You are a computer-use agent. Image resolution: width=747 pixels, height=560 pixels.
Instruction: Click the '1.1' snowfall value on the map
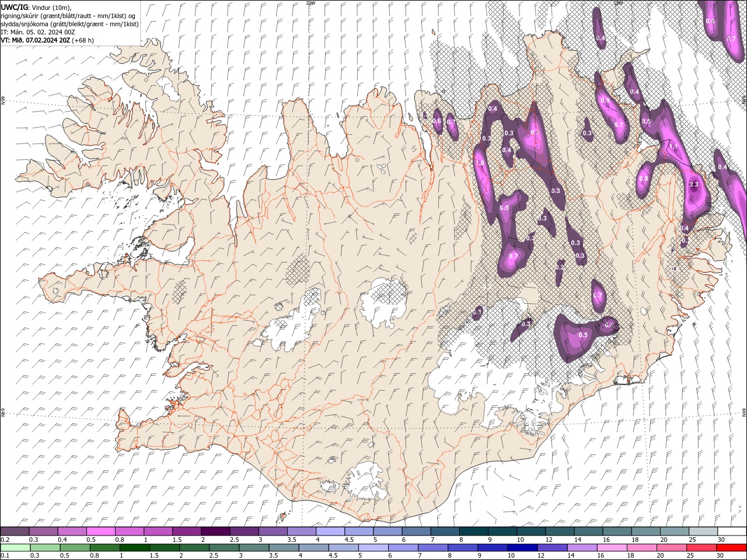click(673, 147)
